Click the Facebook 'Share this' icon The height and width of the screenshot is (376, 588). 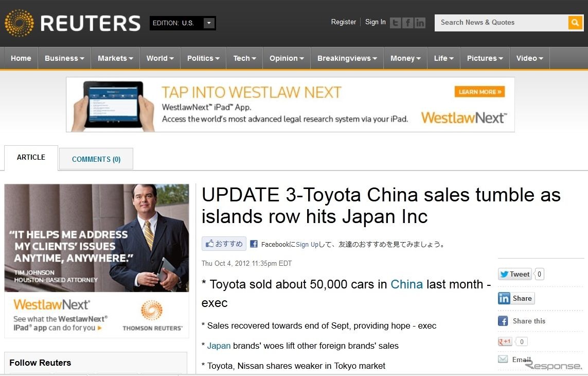(x=503, y=321)
